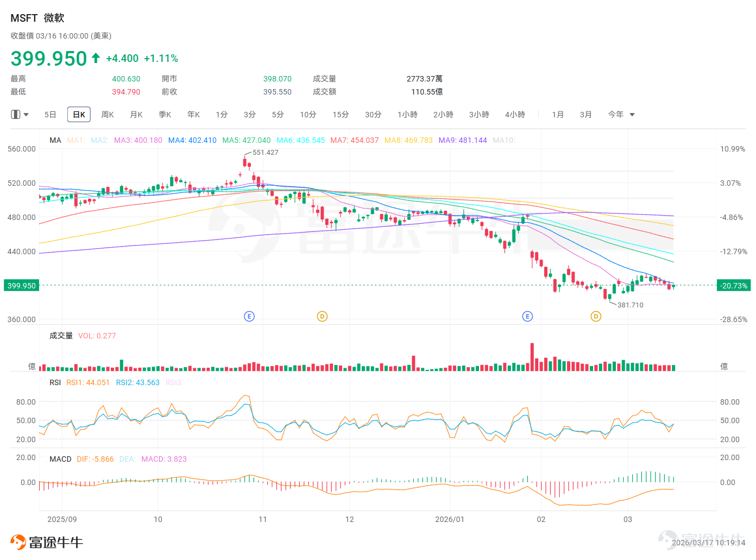Toggle the MA5: 427.040 line label

point(247,140)
